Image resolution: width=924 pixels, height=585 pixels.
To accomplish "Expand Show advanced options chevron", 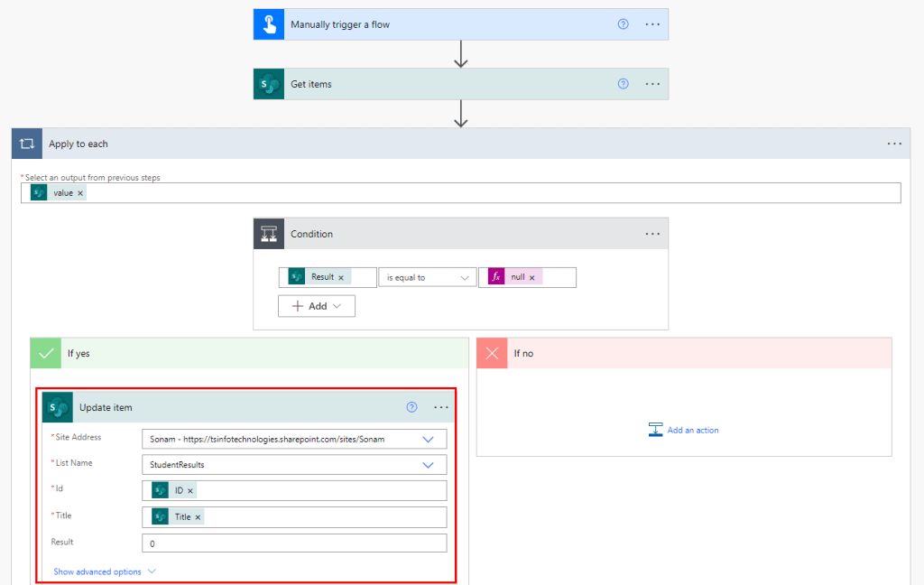I will 152,571.
